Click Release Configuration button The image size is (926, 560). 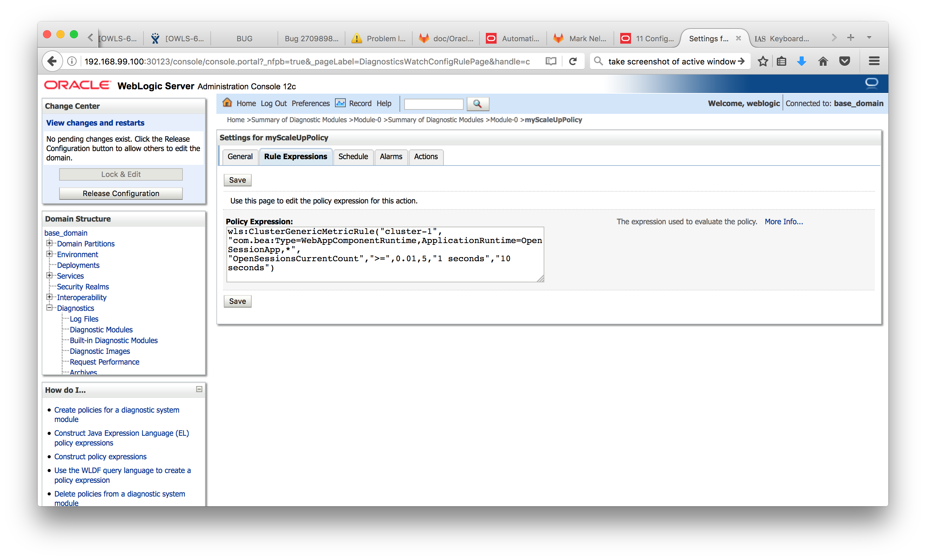click(121, 193)
